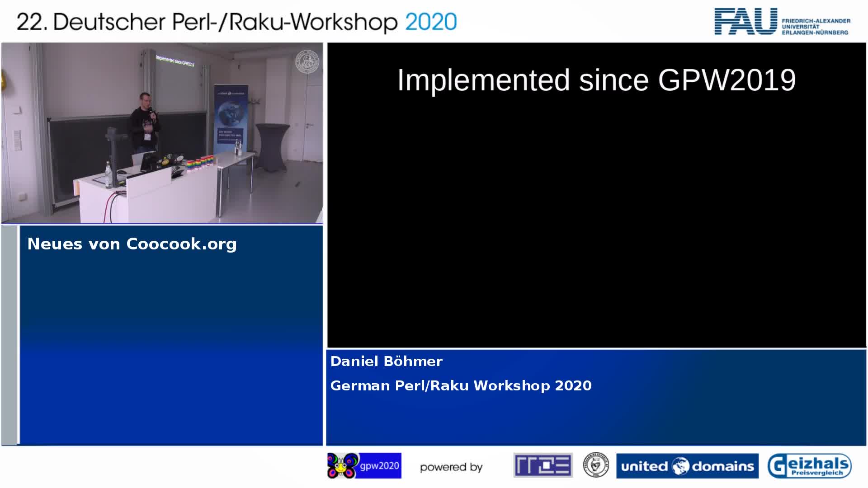The image size is (868, 488).
Task: Click the 'Neues von Coocook.org' talk title
Action: [132, 244]
